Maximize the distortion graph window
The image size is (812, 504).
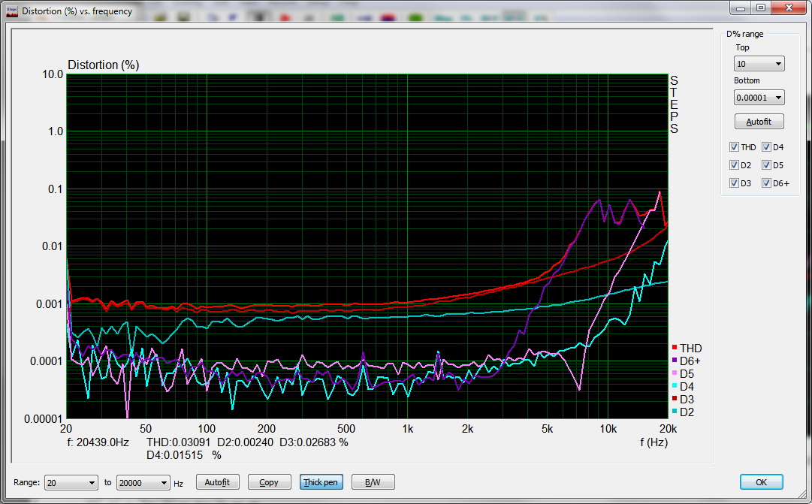pos(761,8)
